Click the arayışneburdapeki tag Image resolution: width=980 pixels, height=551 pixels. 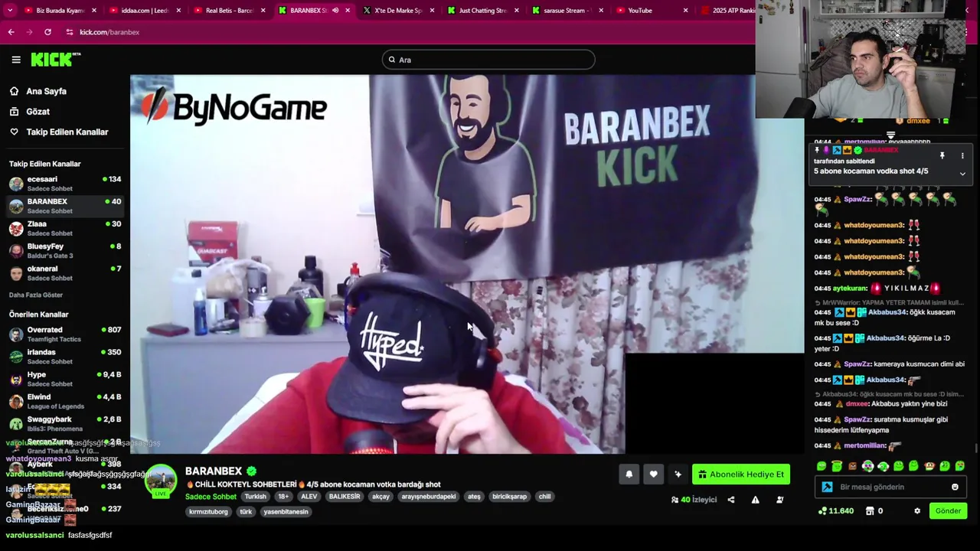[x=429, y=497]
